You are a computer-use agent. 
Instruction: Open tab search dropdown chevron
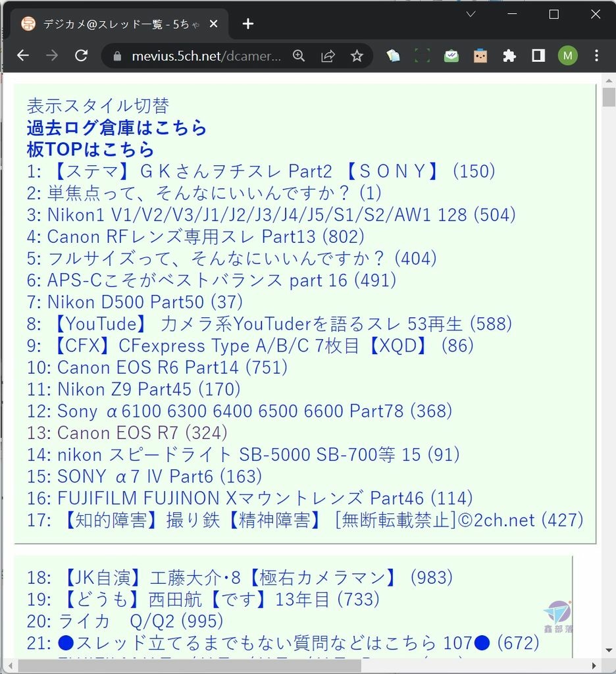click(x=471, y=14)
